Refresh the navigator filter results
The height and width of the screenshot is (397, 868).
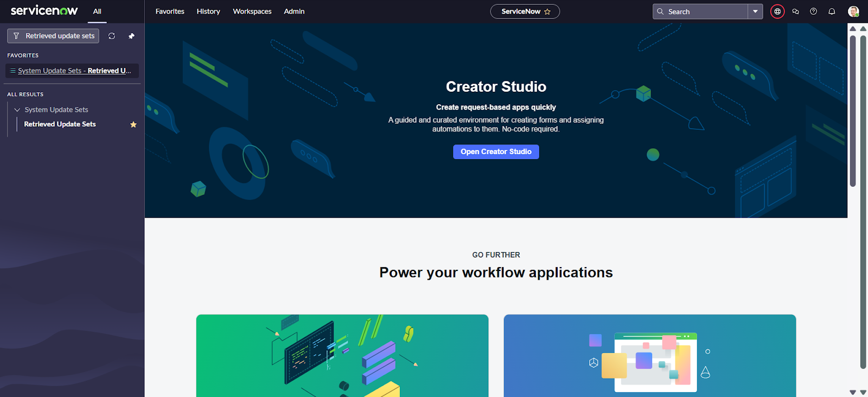[112, 36]
